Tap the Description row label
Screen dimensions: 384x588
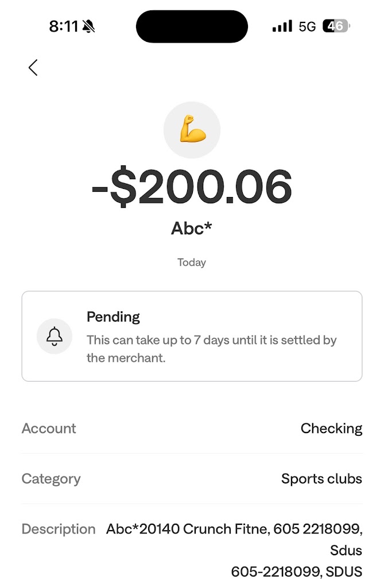tap(59, 529)
